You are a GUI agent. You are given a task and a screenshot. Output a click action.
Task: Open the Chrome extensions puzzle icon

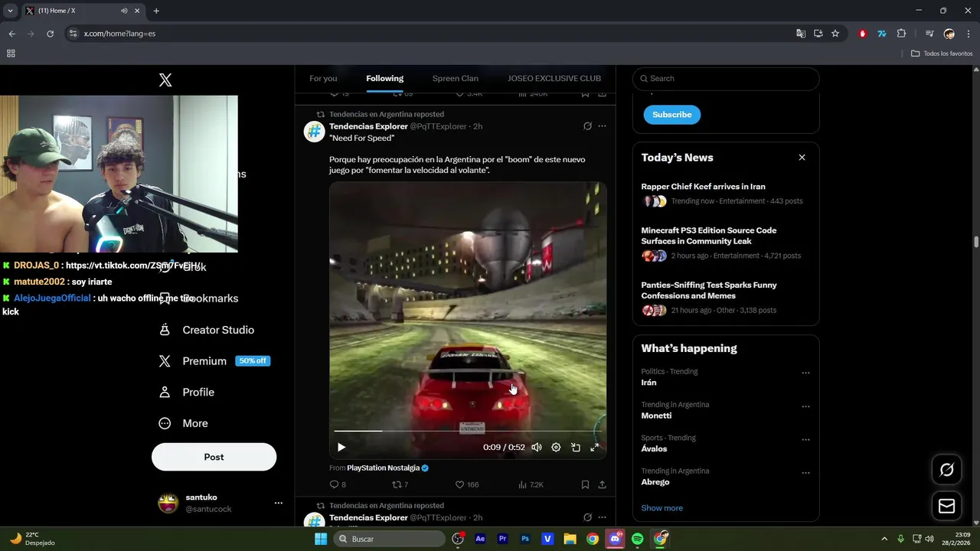click(901, 34)
